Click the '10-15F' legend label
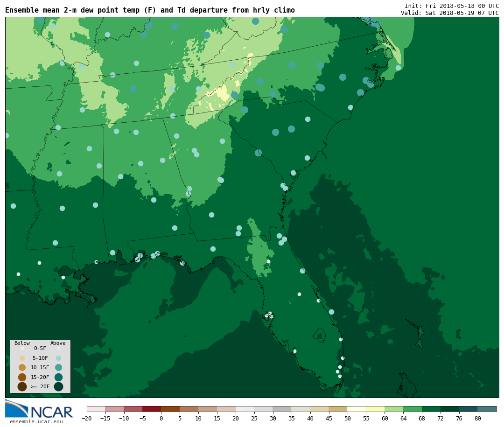The height and width of the screenshot is (427, 504). [40, 367]
